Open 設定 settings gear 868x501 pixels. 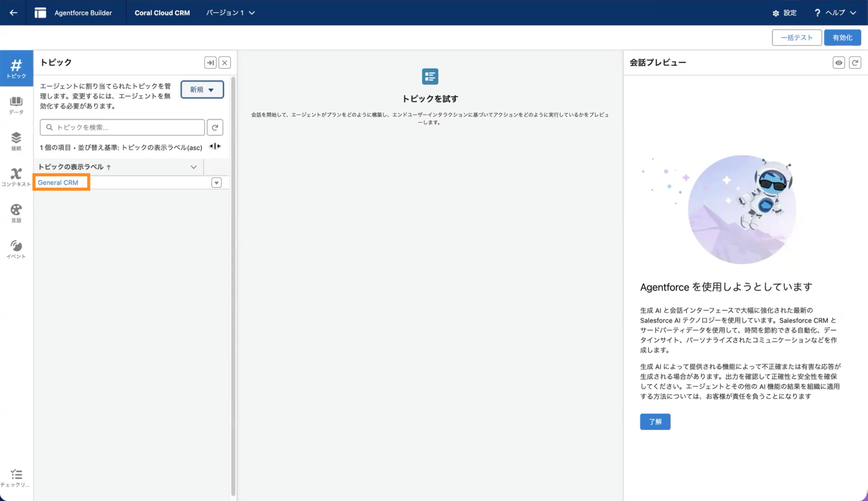pos(784,13)
